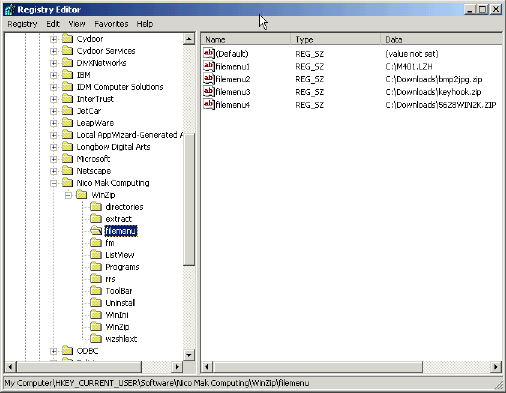Click the Microsoft folder icon
This screenshot has height=393, width=506.
click(67, 159)
